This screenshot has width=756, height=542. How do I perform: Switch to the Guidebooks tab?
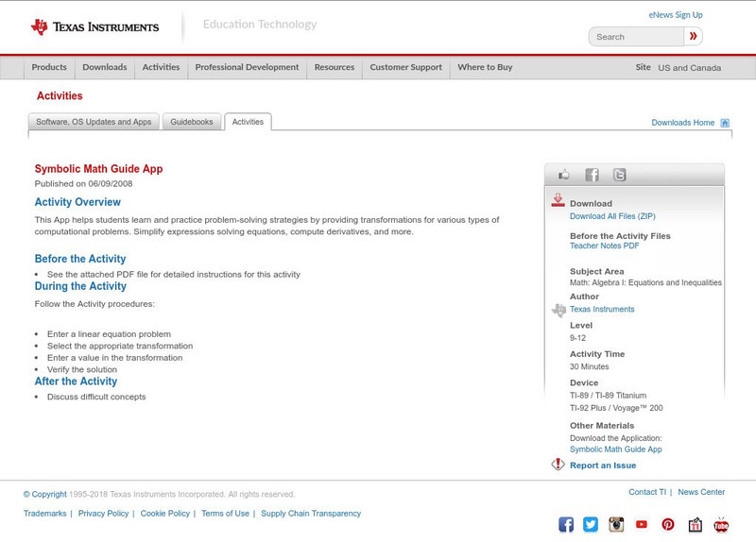pyautogui.click(x=192, y=122)
